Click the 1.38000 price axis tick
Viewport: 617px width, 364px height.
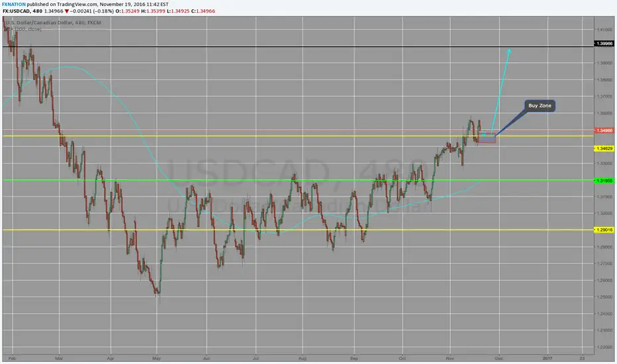604,79
